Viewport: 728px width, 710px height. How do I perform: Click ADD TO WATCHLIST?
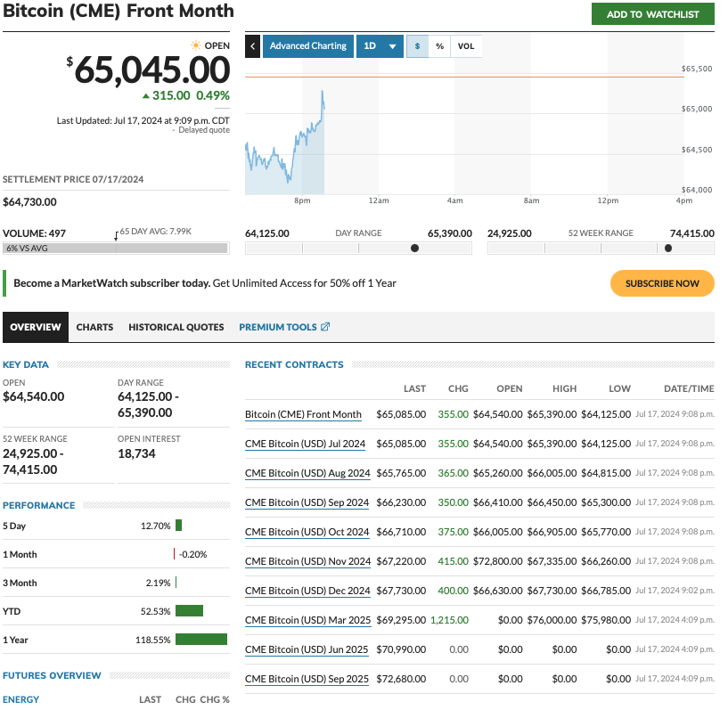pos(653,15)
